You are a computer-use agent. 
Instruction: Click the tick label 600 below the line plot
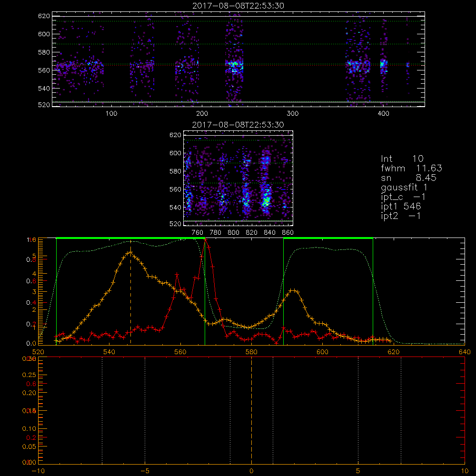coord(322,352)
